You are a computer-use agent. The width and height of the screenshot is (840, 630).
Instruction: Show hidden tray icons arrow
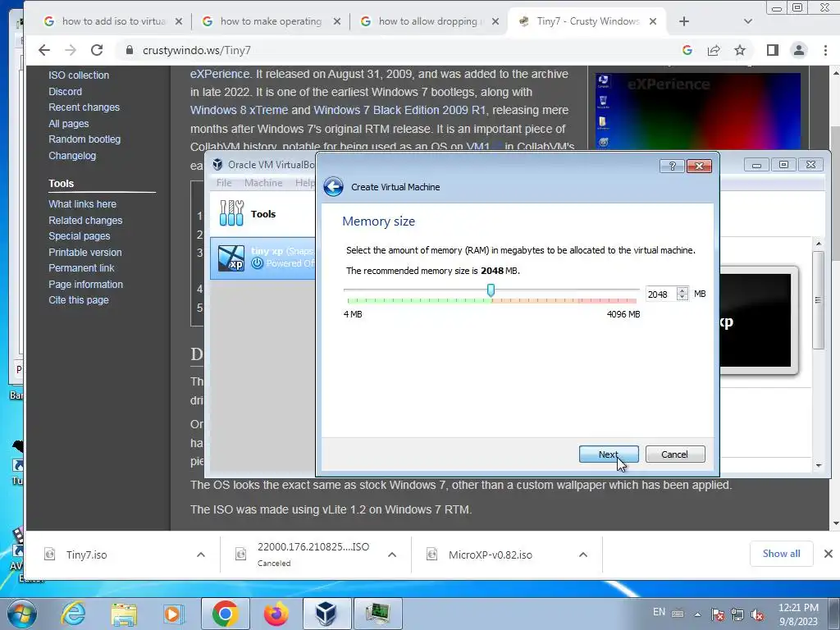(697, 614)
